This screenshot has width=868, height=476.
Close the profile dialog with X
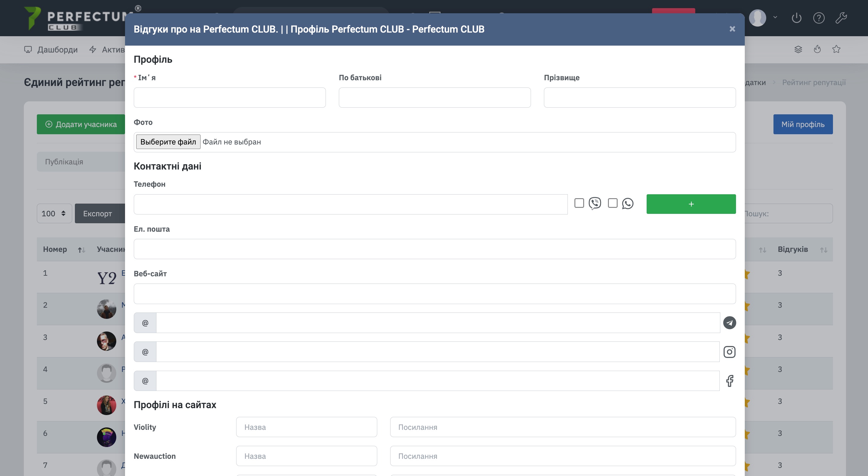[x=732, y=29]
